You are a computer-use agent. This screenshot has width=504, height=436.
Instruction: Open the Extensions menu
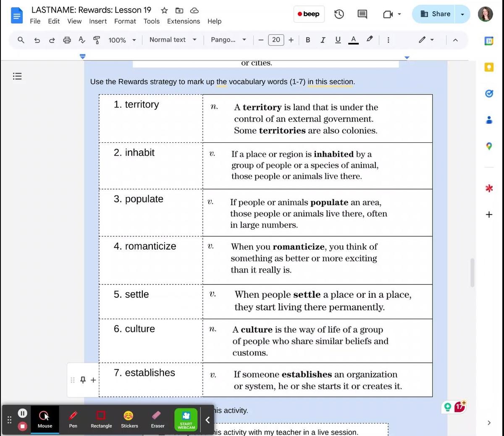pyautogui.click(x=184, y=21)
